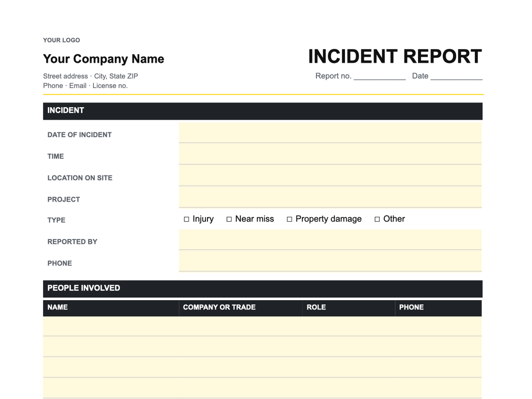Click the Location on Site field
Viewport: 532px width, 399px height.
pos(330,176)
